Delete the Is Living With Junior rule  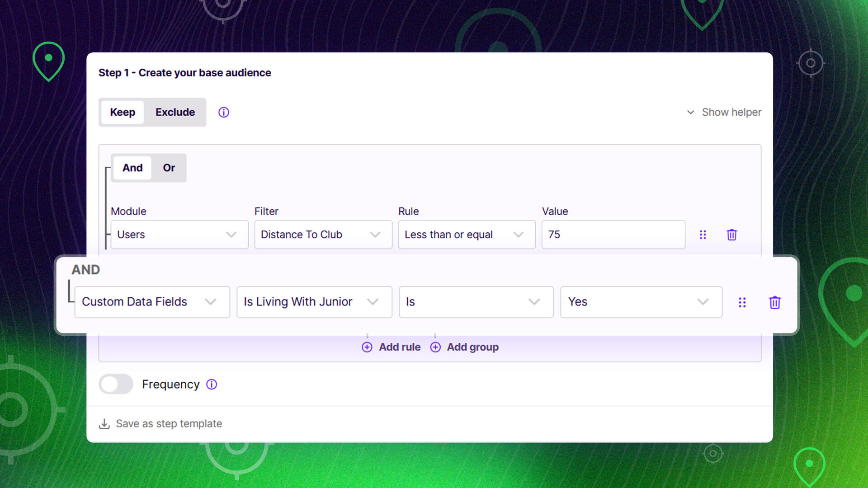[x=774, y=302]
